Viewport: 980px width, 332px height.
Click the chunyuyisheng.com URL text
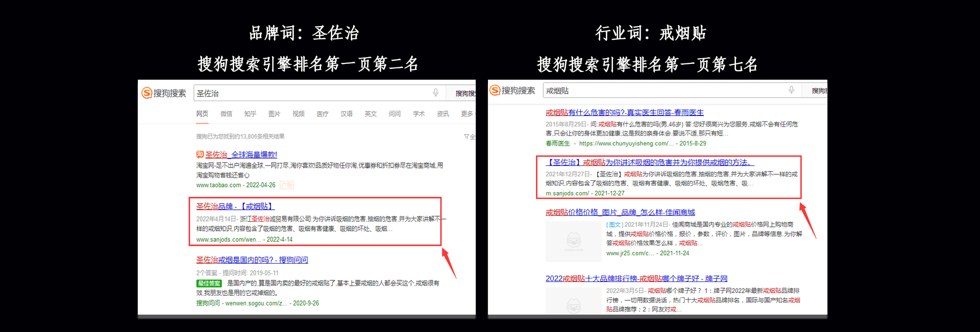pyautogui.click(x=626, y=144)
